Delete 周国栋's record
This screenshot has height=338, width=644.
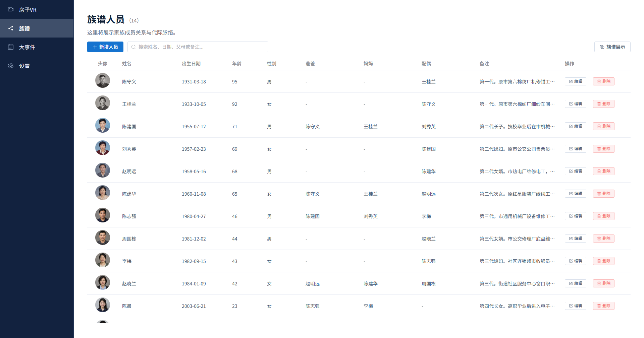point(604,239)
